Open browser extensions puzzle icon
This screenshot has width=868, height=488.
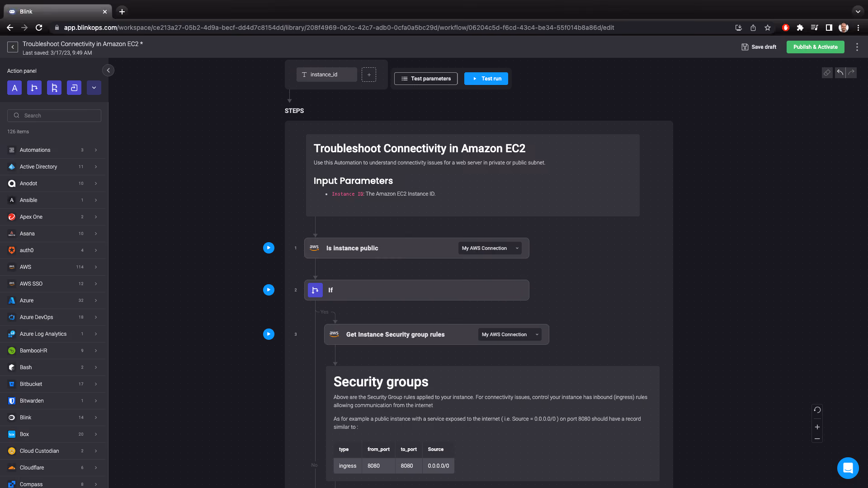pyautogui.click(x=800, y=28)
